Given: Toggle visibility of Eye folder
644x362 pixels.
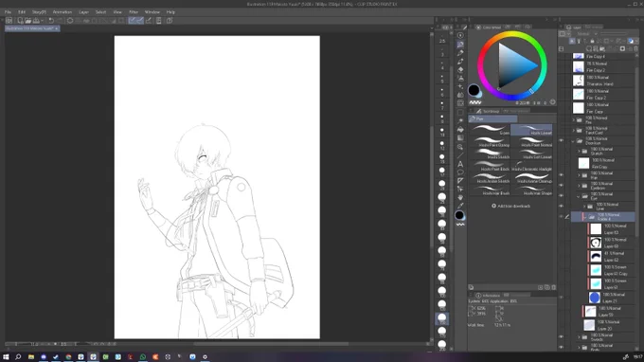Looking at the screenshot, I should coord(561,196).
